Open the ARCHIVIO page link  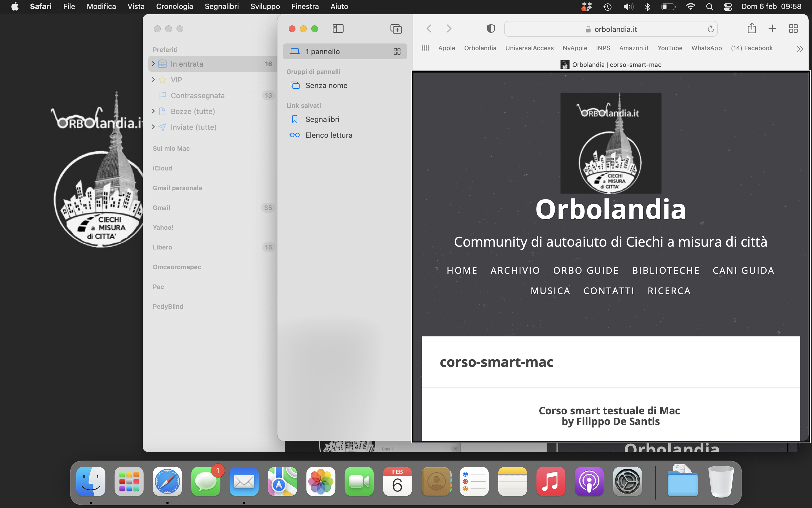coord(515,270)
